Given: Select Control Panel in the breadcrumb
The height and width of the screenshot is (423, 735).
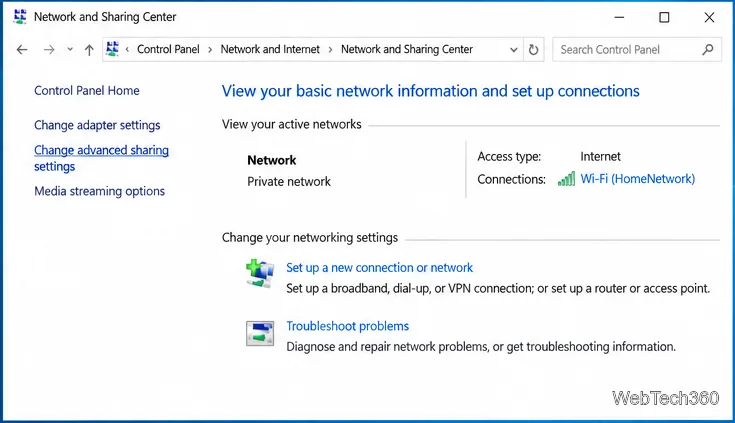Looking at the screenshot, I should [x=168, y=49].
